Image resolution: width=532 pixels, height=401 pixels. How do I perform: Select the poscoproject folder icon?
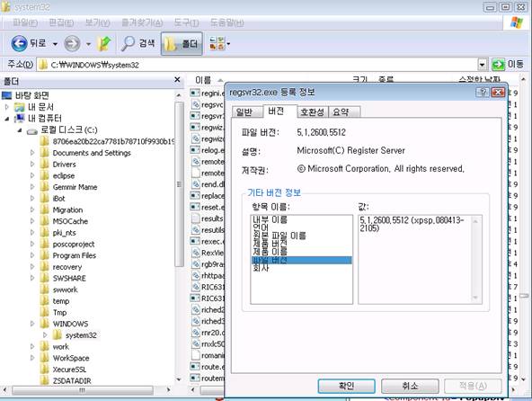click(44, 244)
